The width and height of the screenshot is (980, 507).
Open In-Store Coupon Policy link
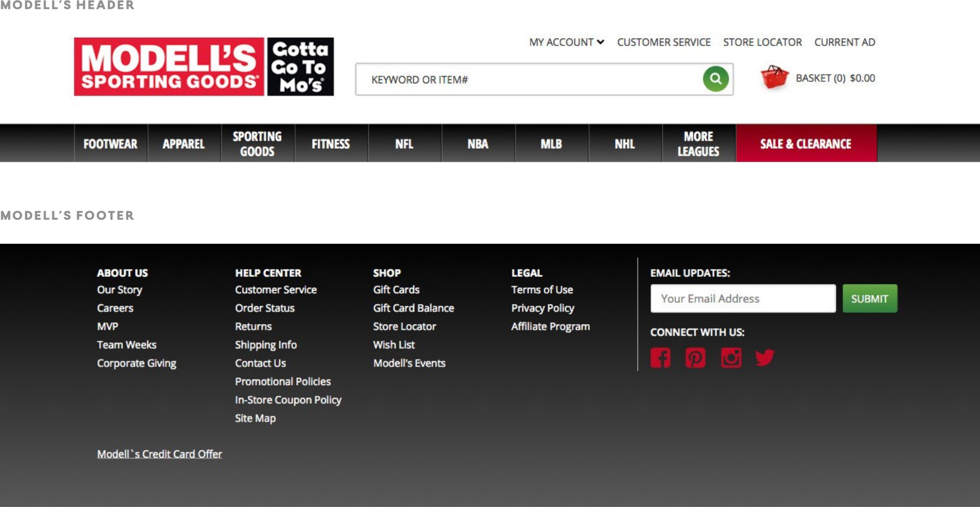[288, 400]
